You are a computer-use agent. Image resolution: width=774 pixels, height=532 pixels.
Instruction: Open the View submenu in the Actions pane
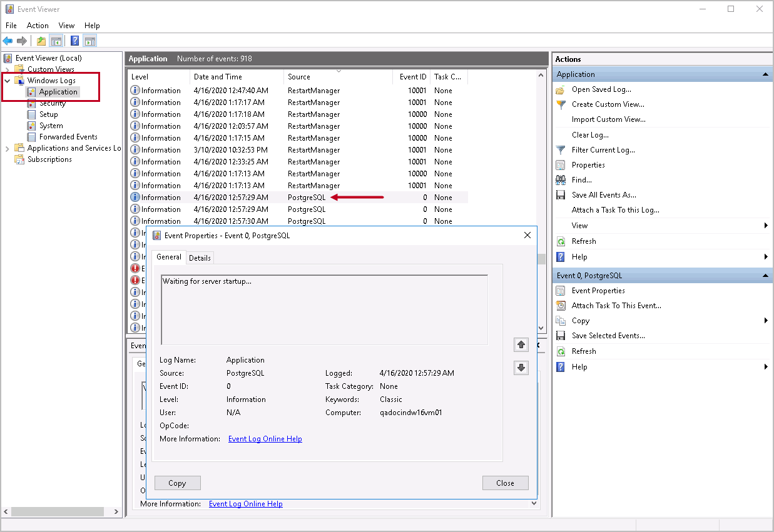pos(578,225)
